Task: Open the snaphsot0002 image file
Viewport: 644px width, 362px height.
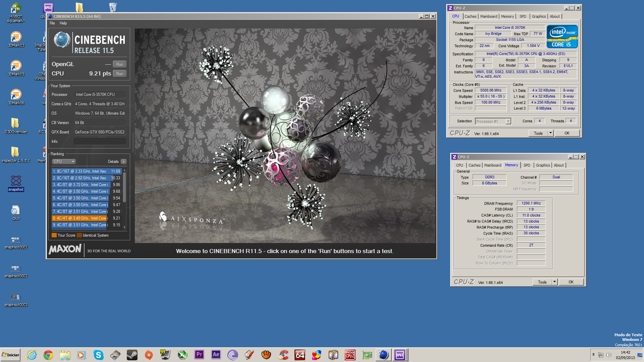Action: (16, 271)
